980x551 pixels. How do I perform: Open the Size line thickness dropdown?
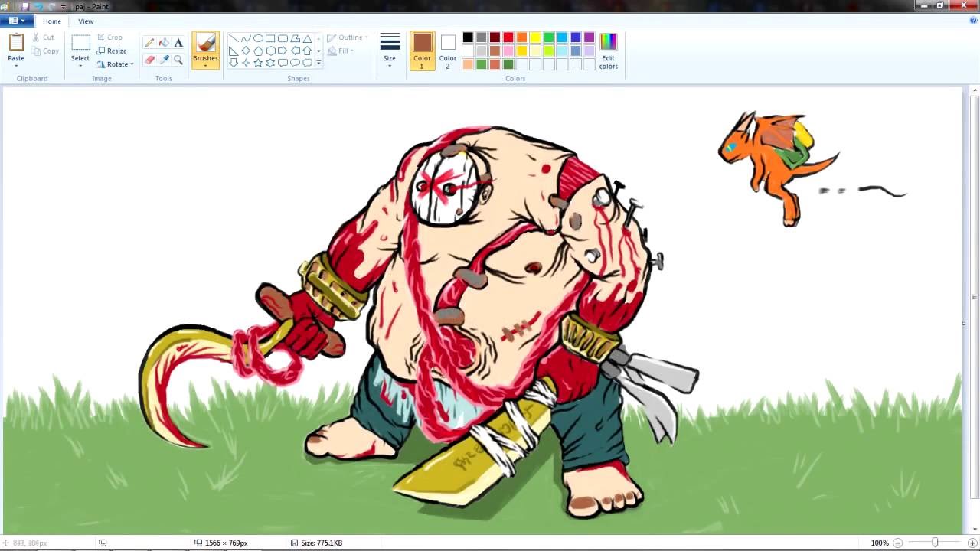click(x=390, y=51)
